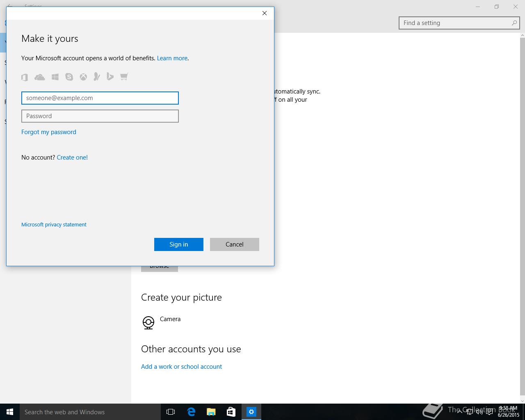The width and height of the screenshot is (525, 420).
Task: Click the Skype icon
Action: click(69, 77)
